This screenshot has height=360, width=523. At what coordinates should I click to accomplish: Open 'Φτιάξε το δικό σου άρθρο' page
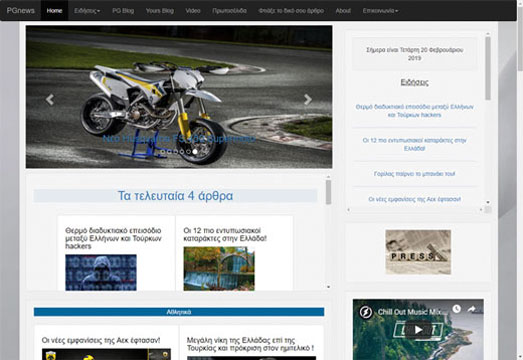(x=291, y=11)
